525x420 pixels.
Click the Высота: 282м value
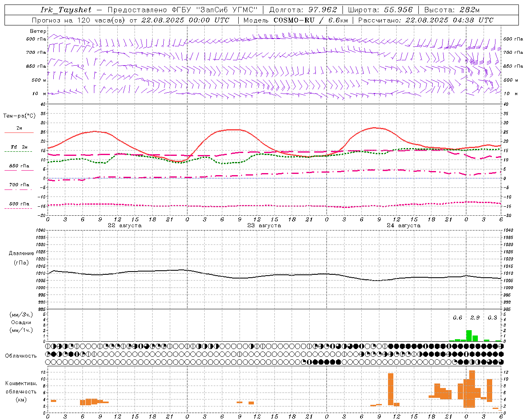point(452,10)
